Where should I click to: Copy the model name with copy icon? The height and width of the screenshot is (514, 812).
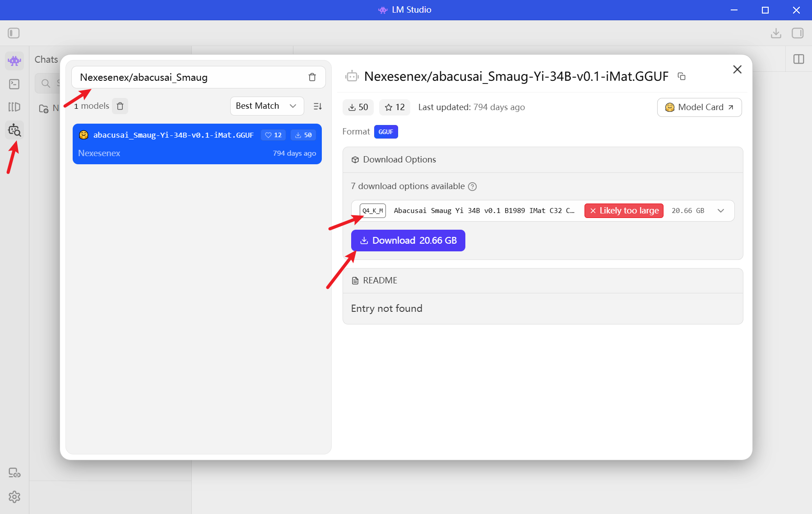point(682,76)
